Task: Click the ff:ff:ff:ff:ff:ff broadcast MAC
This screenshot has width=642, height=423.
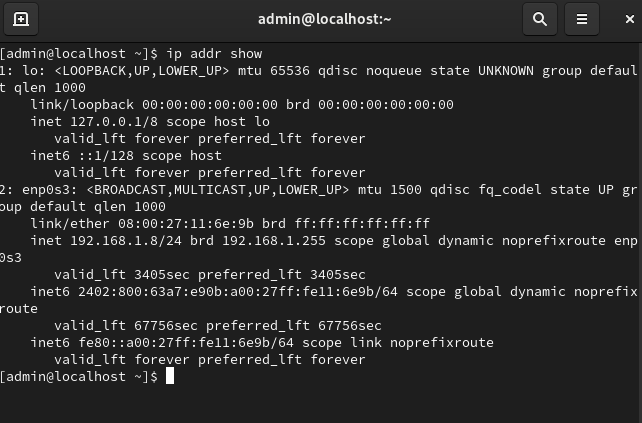Action: tap(362, 224)
